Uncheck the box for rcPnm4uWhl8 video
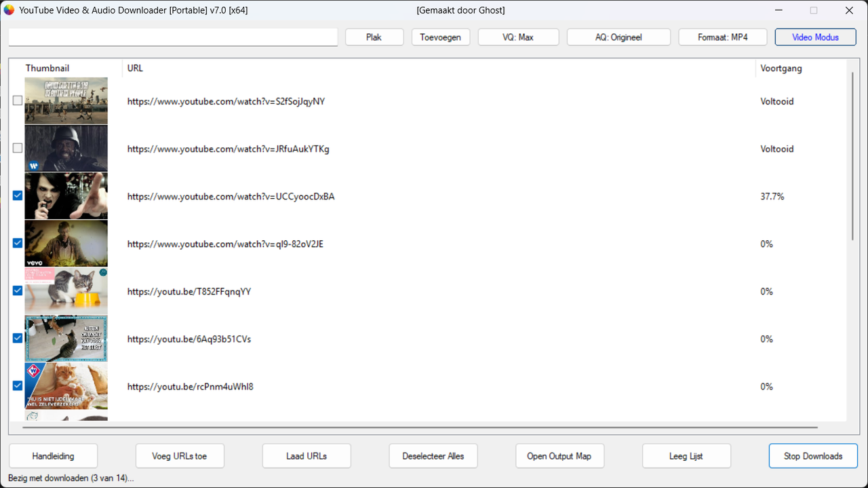Image resolution: width=868 pixels, height=488 pixels. [18, 386]
